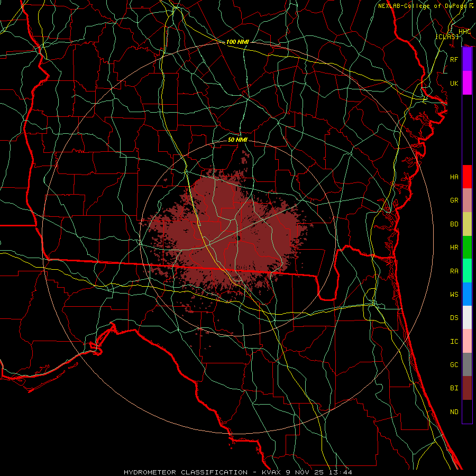Click the 13:44 timestamp text

point(342,472)
